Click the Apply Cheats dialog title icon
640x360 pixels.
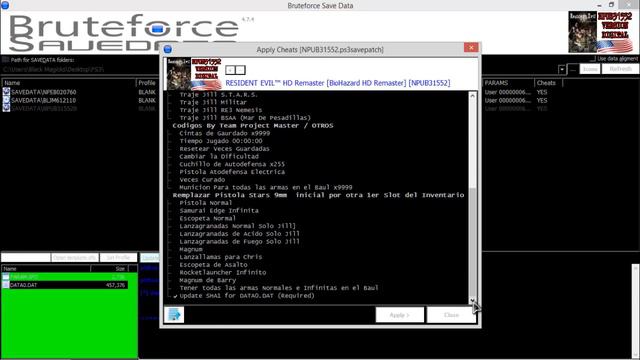pos(167,49)
